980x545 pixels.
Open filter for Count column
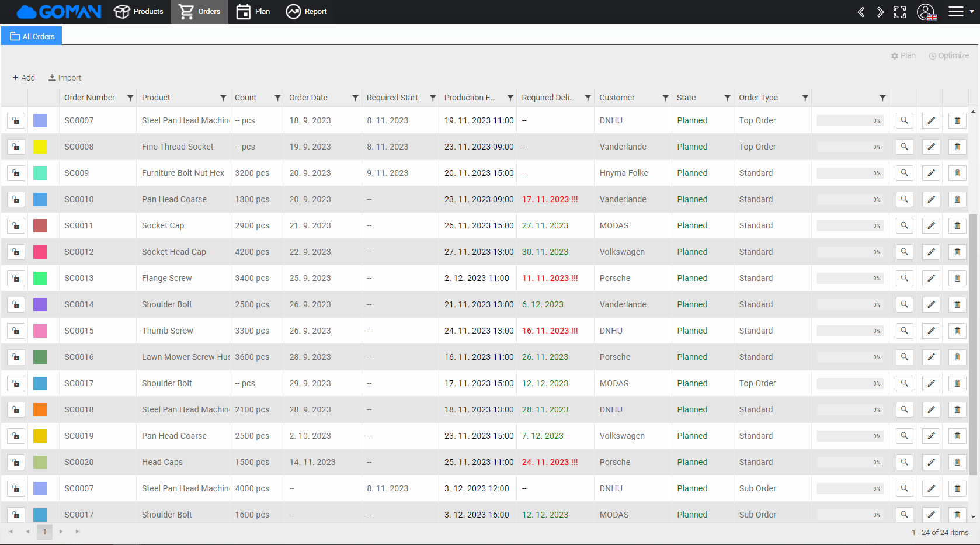pyautogui.click(x=277, y=98)
